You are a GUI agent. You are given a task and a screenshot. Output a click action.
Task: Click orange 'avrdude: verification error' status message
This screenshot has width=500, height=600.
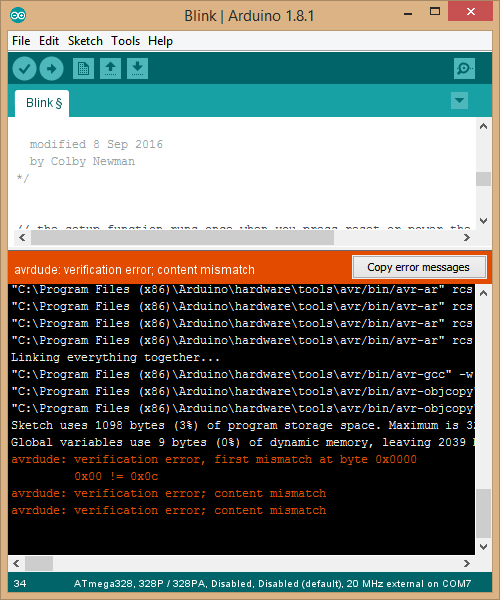134,270
